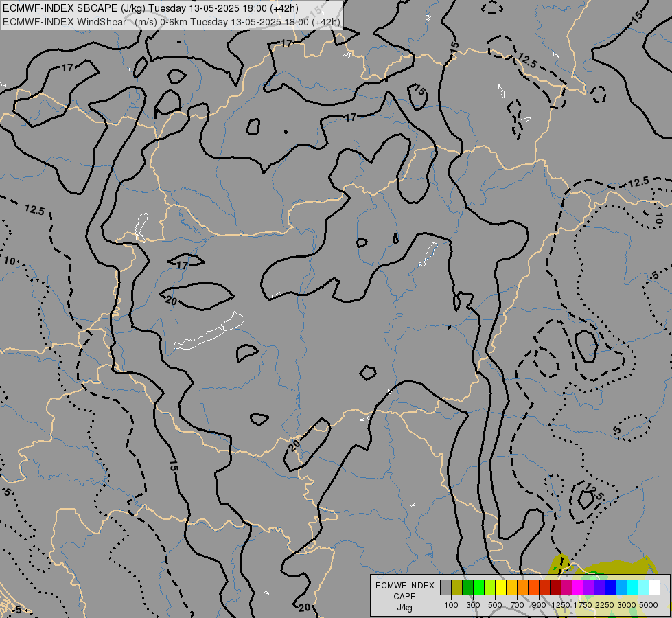Click the J/kg unit text in the legend box
672x618 pixels.
pos(404,608)
